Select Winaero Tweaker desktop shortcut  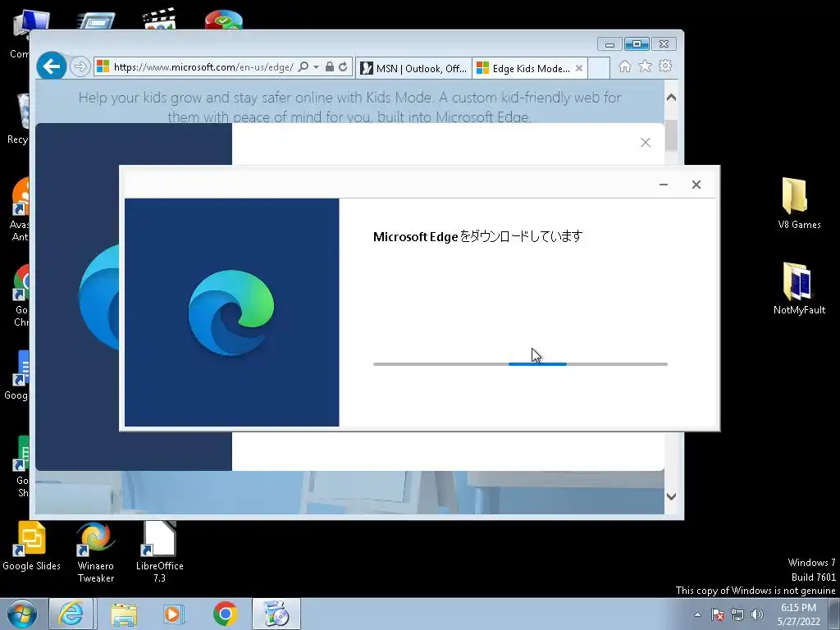[96, 552]
